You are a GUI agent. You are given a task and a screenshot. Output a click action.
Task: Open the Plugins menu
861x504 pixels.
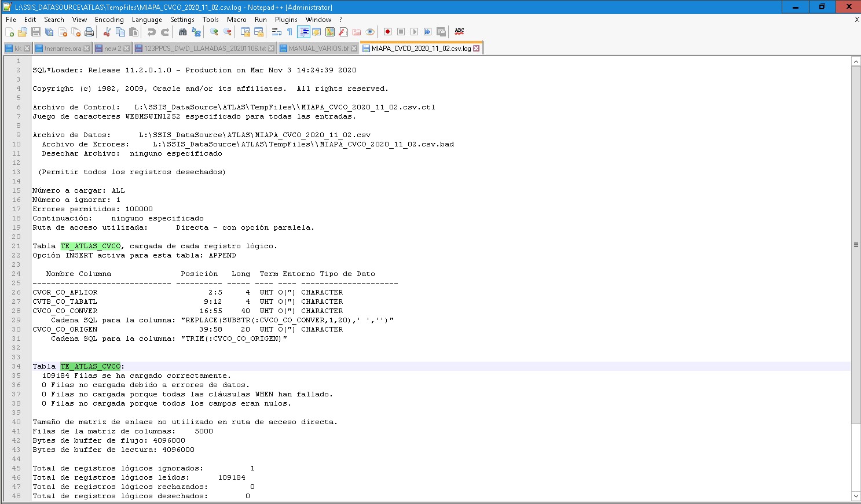coord(286,19)
